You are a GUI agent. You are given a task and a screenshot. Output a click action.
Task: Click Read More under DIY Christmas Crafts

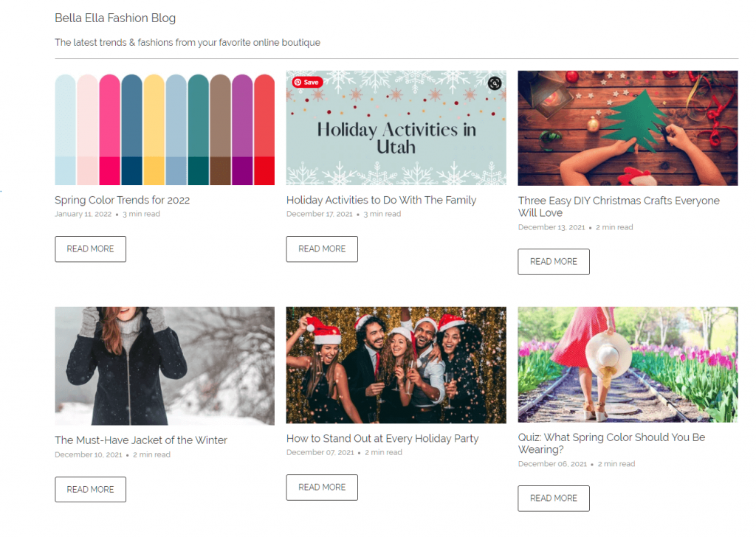click(x=553, y=262)
